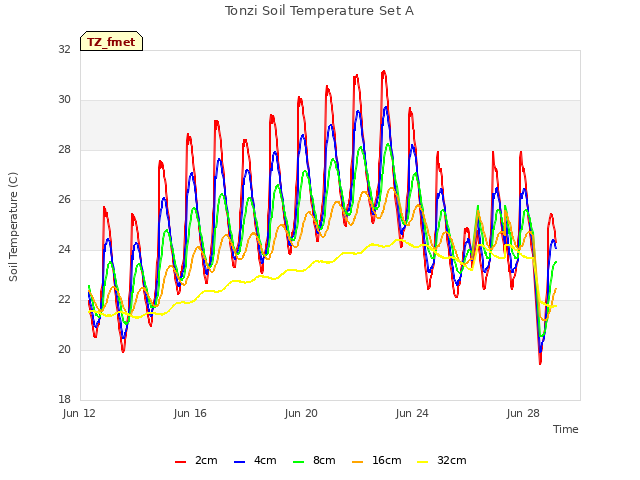Click the Jun 20 x-axis tick label
The width and height of the screenshot is (640, 480).
click(301, 413)
